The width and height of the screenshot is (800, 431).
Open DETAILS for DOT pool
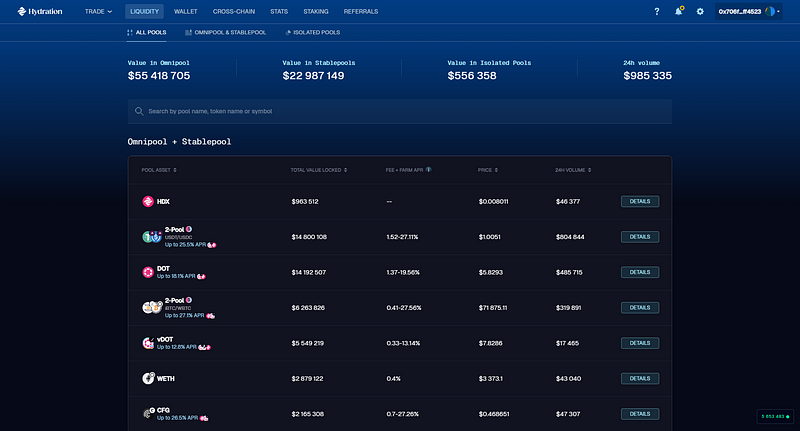(640, 272)
